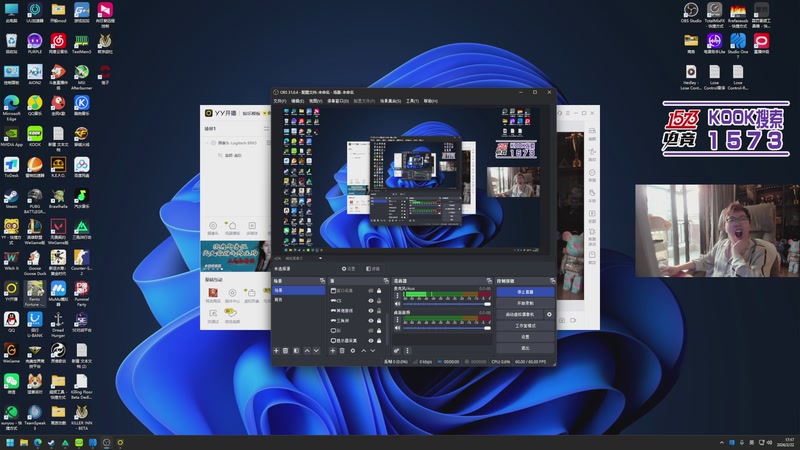This screenshot has height=450, width=800.
Task: Open the Brawlhalla desktop shortcut
Action: click(x=58, y=198)
